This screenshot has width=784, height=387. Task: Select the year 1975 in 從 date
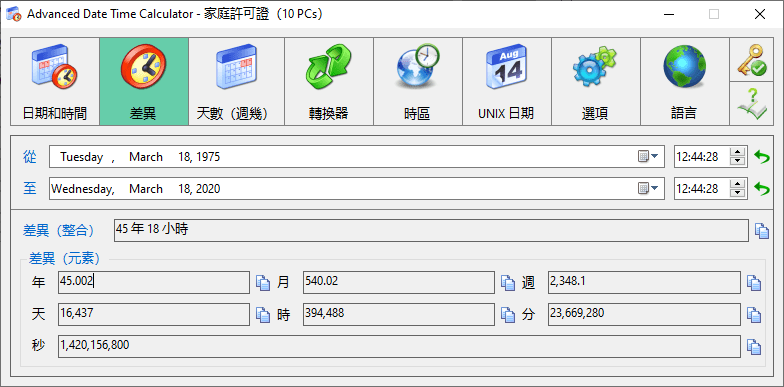[208, 157]
